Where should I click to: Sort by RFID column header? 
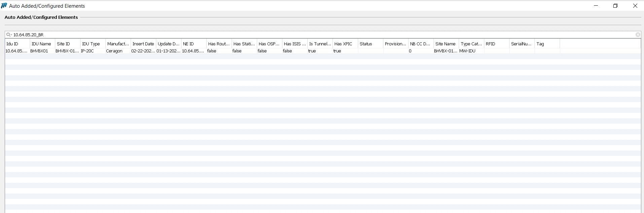click(x=496, y=44)
